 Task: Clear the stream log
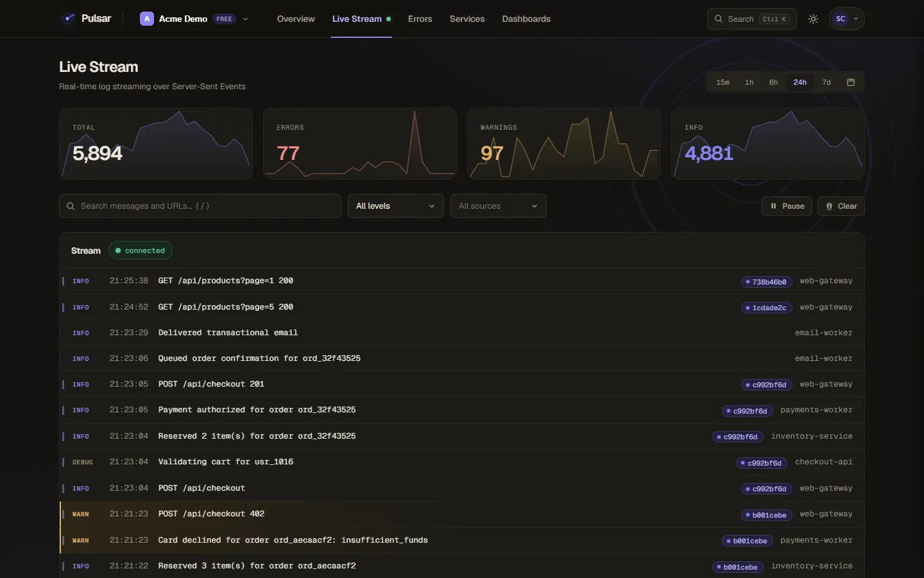click(841, 206)
